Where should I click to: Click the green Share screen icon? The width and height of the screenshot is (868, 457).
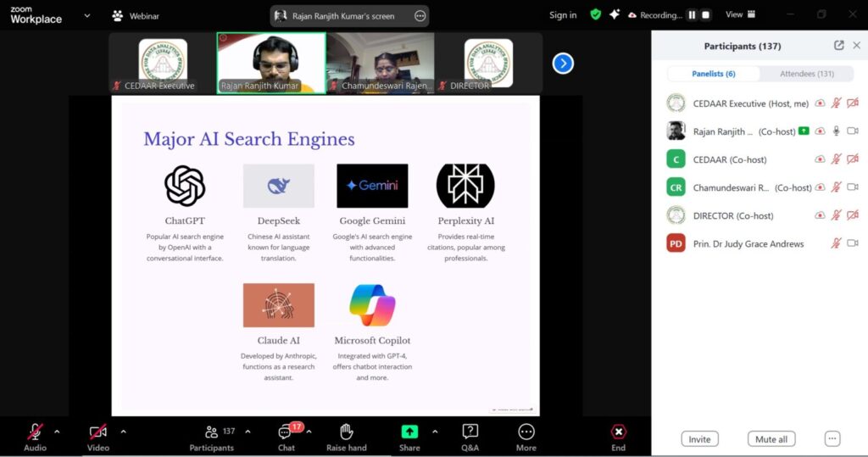point(409,432)
